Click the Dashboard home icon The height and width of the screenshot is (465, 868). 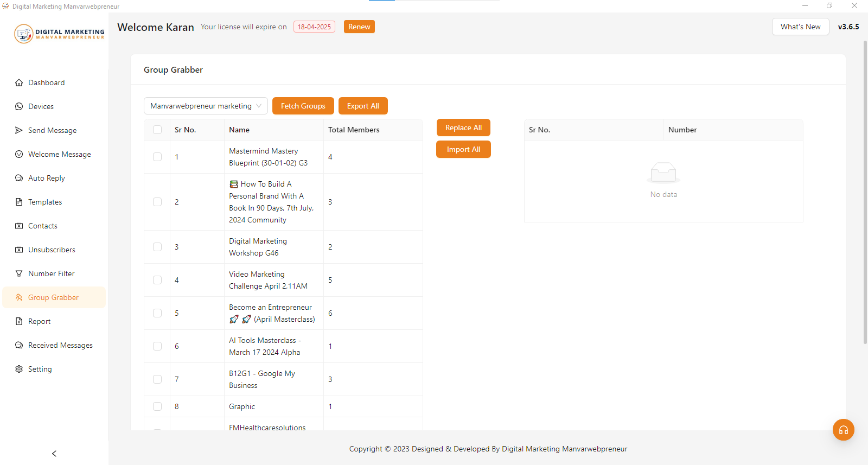click(19, 83)
